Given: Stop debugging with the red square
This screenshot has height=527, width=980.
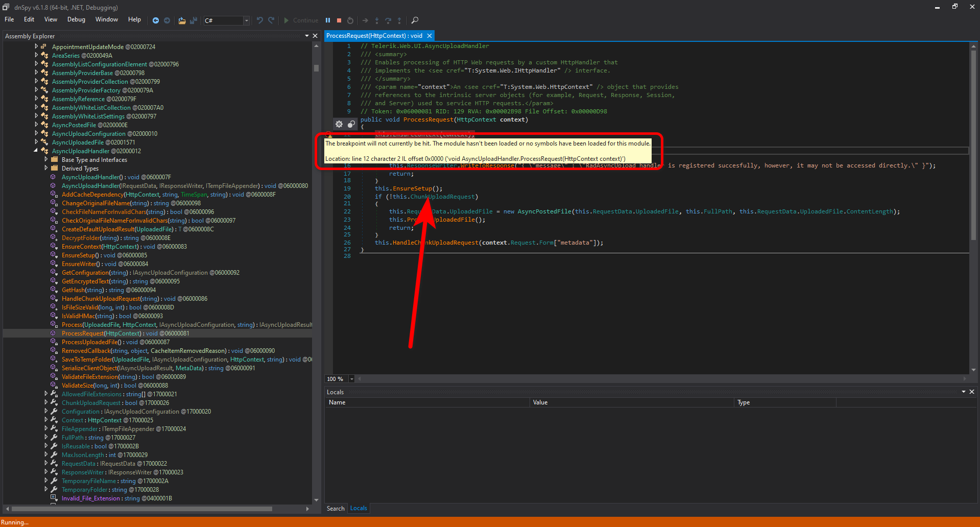Looking at the screenshot, I should pyautogui.click(x=339, y=20).
